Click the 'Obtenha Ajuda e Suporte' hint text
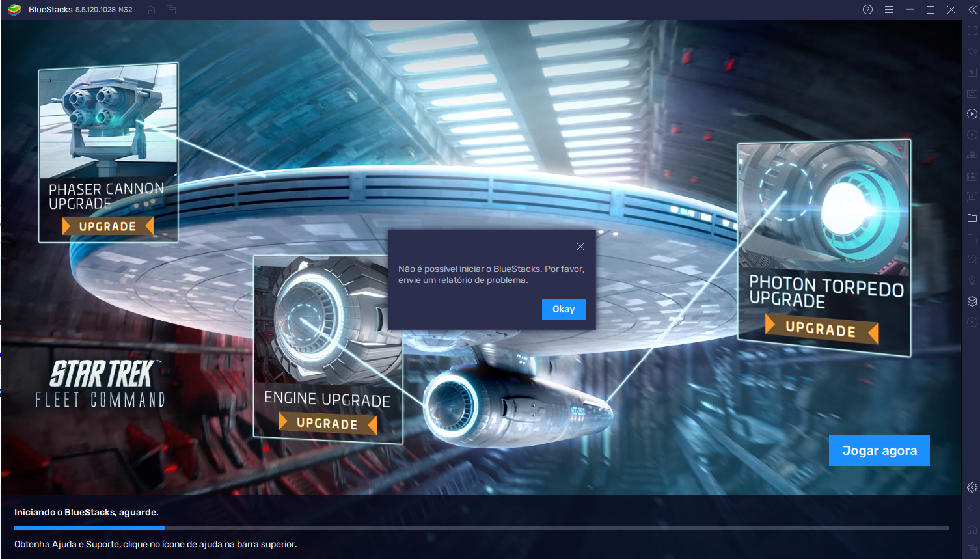The height and width of the screenshot is (559, 980). pos(156,544)
